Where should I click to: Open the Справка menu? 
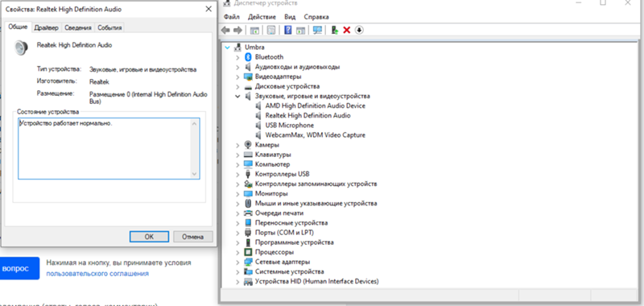tap(316, 17)
